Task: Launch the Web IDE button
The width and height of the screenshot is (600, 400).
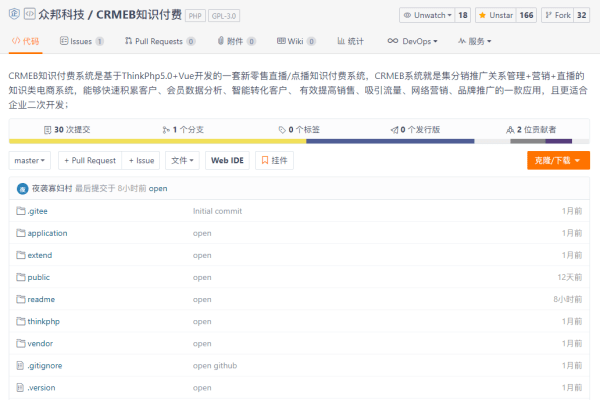Action: (227, 160)
